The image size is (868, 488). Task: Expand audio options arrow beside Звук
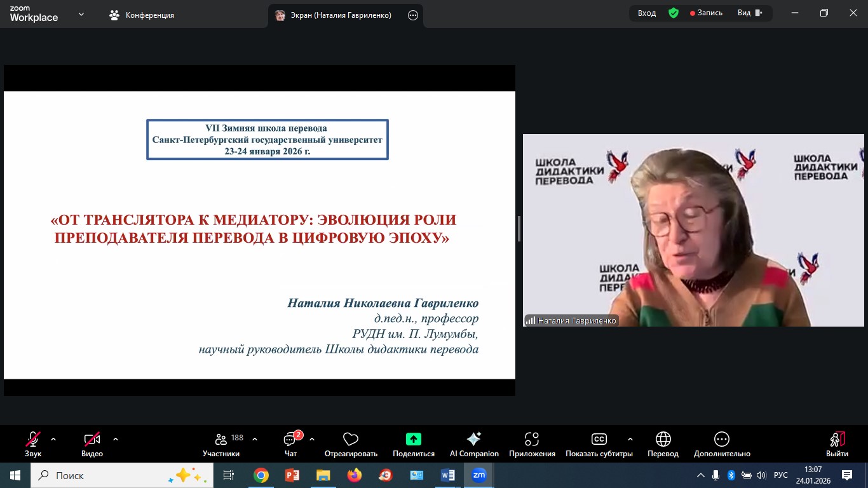[x=53, y=439]
